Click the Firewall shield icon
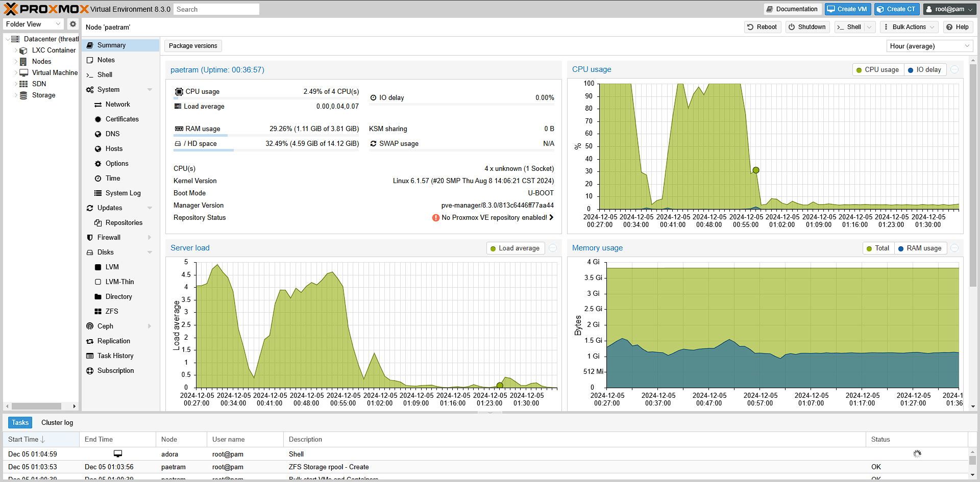The image size is (980, 482). tap(90, 238)
